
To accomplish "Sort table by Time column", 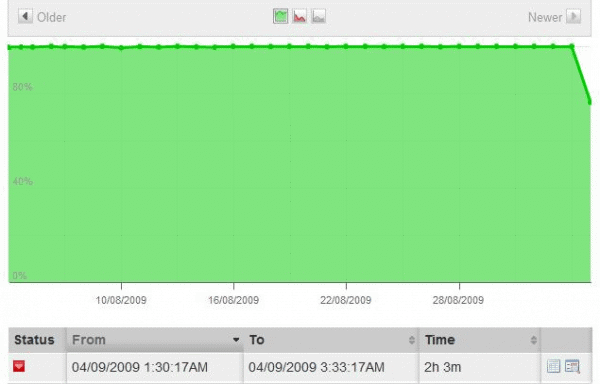I will tap(480, 340).
